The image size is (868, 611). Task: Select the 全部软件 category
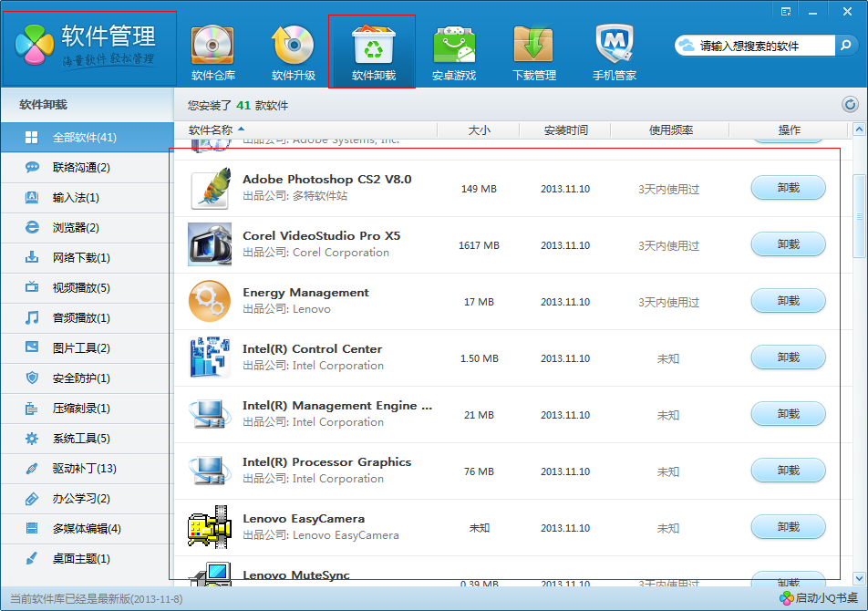[87, 137]
